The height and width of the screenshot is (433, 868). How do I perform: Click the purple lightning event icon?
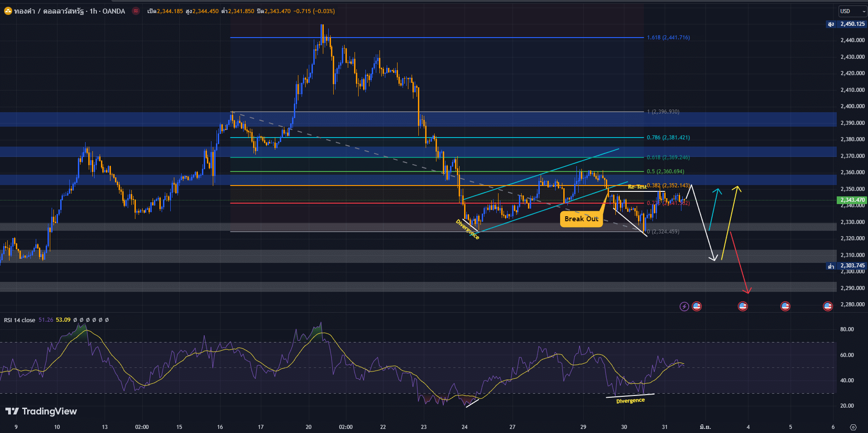click(x=684, y=307)
